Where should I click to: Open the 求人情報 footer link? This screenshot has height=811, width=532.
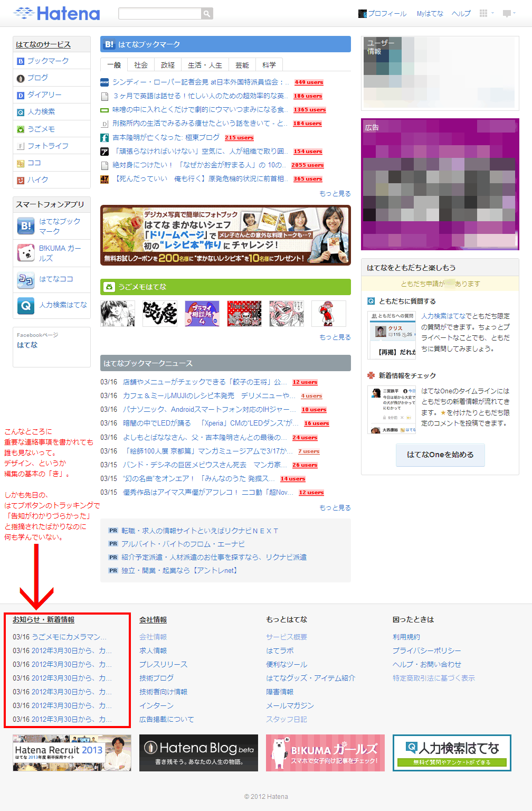(x=153, y=650)
